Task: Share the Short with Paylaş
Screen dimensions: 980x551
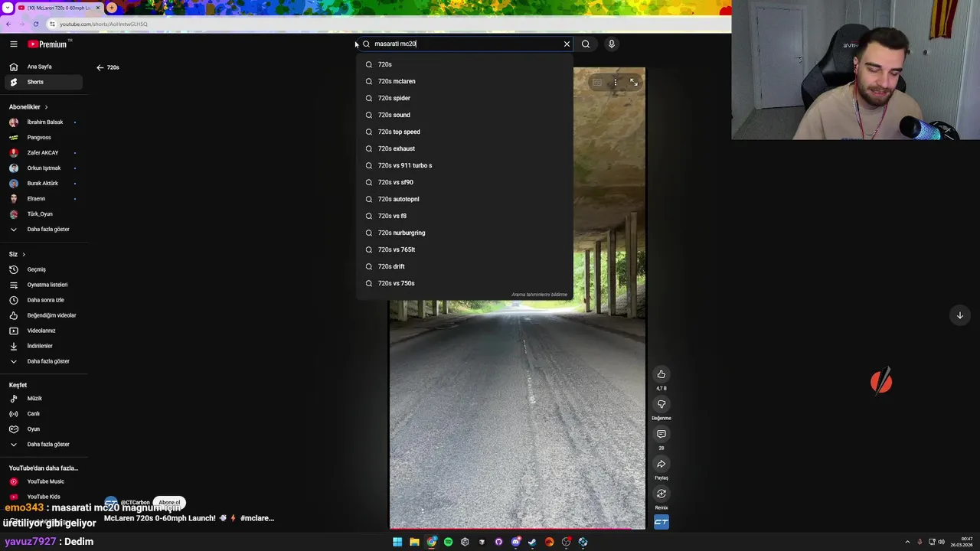Action: 661,464
